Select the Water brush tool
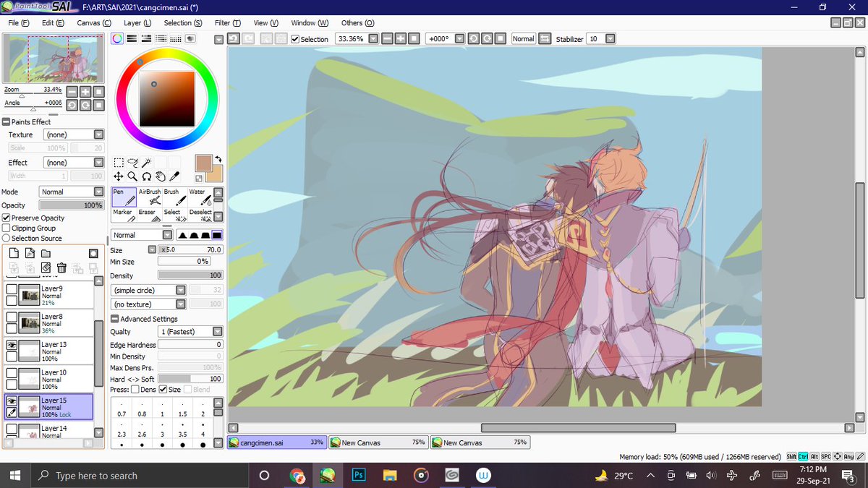 pos(200,197)
